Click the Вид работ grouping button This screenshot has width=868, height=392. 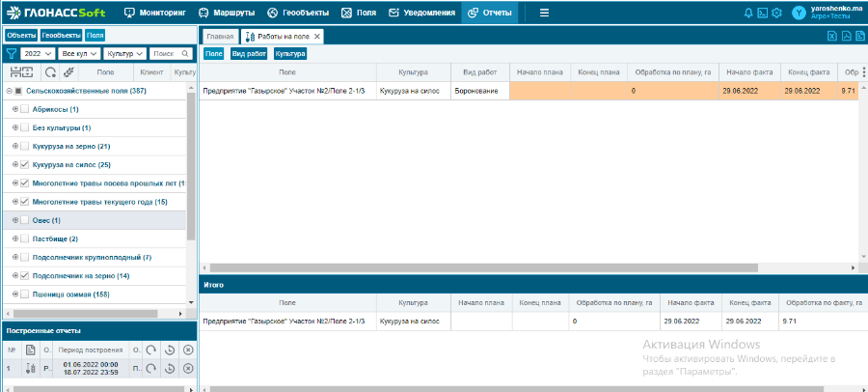pyautogui.click(x=250, y=54)
